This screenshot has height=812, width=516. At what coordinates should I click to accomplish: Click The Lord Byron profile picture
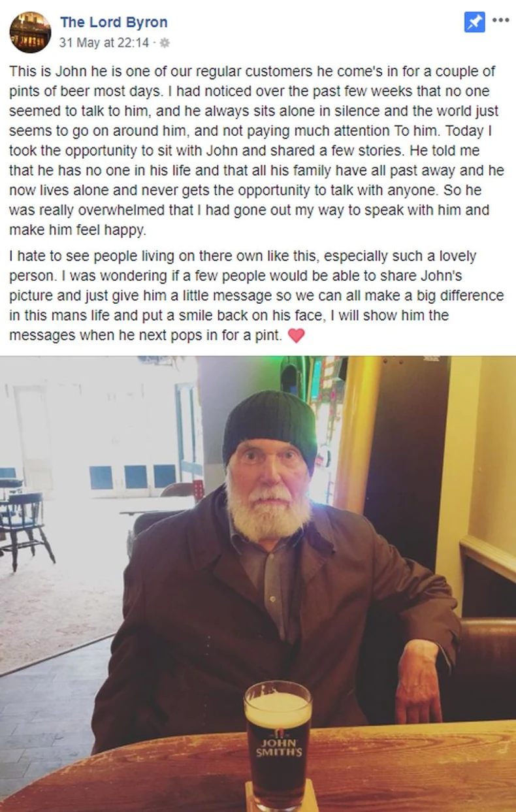point(30,32)
